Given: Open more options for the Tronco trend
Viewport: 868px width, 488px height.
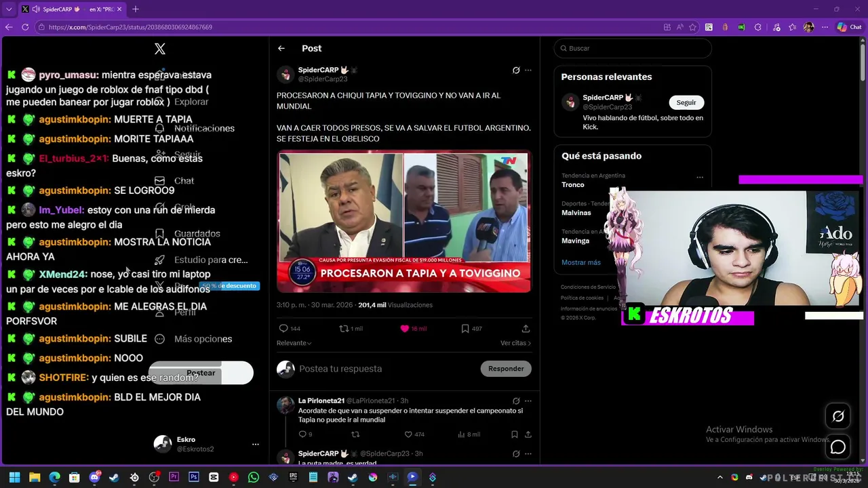Looking at the screenshot, I should (x=700, y=178).
